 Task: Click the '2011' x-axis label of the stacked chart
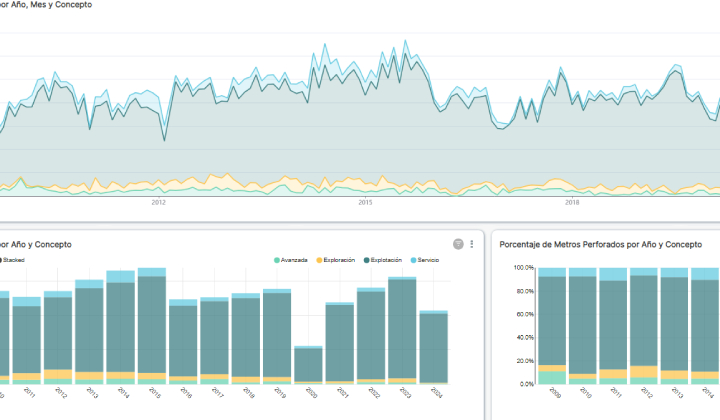tap(29, 392)
